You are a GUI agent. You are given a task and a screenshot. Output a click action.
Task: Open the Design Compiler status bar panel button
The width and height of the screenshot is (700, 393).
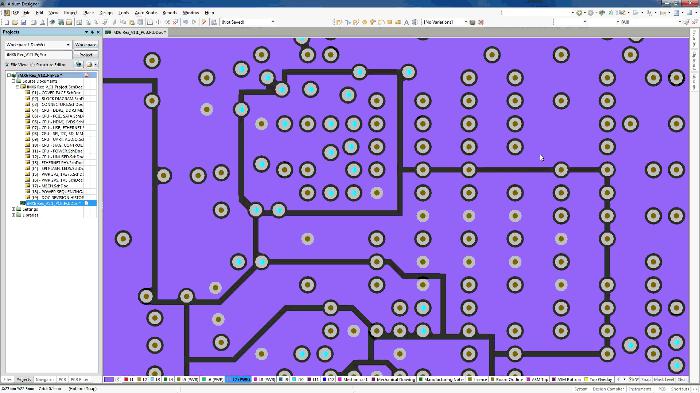(608, 389)
